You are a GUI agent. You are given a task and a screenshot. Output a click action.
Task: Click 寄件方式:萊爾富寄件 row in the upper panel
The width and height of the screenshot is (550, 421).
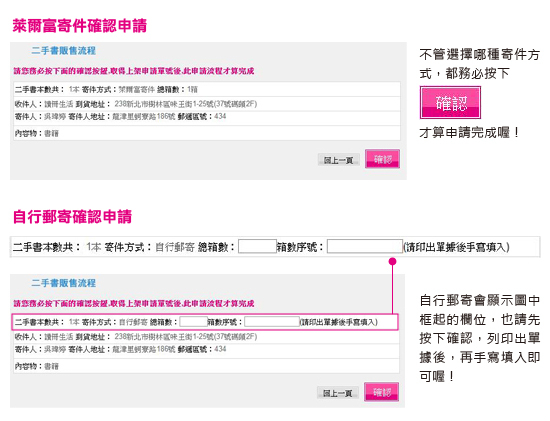point(207,89)
